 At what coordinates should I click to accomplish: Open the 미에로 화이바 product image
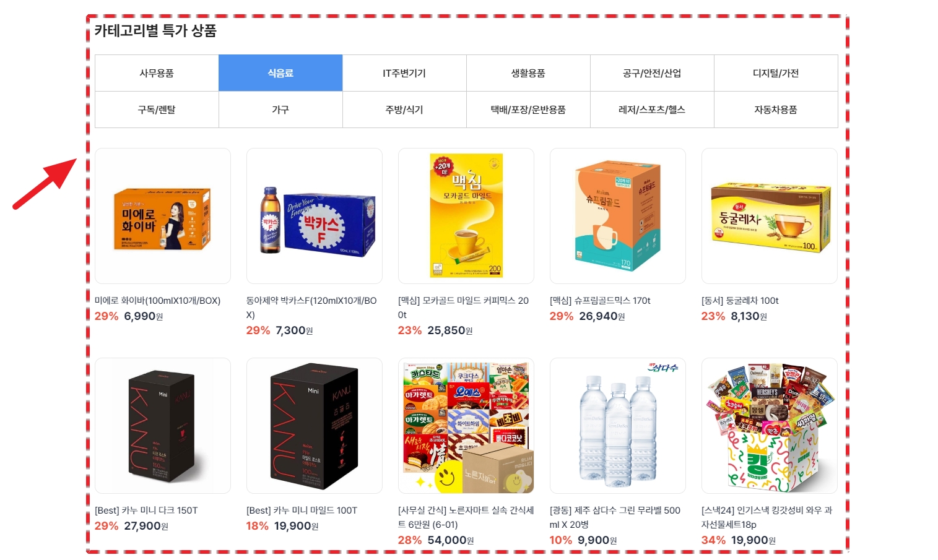[163, 216]
